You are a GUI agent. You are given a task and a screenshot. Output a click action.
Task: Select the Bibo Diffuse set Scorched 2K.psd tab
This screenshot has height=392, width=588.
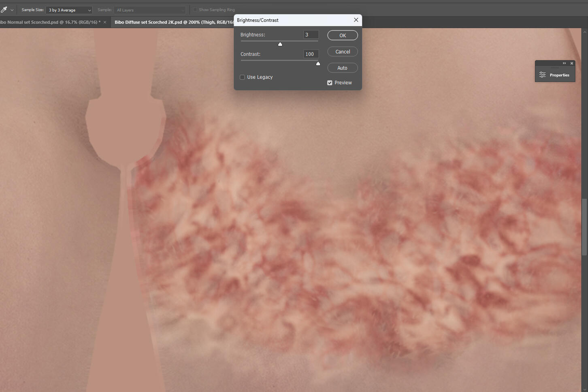tap(173, 22)
